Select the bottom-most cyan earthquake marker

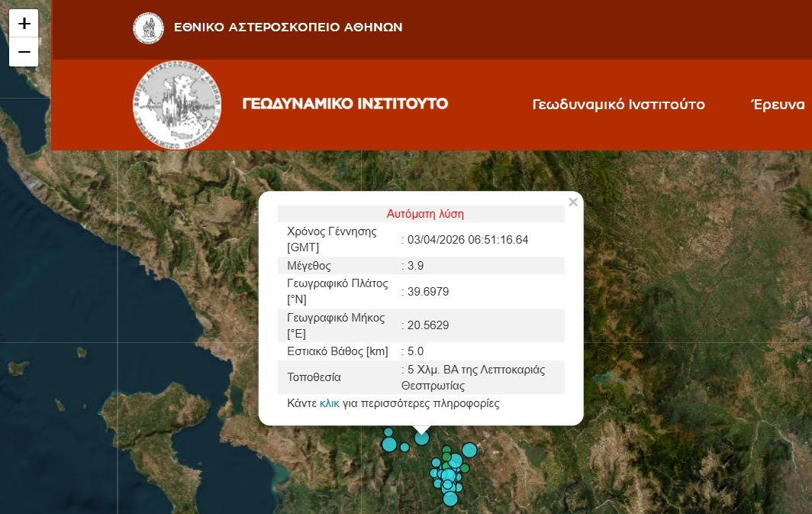[x=450, y=499]
